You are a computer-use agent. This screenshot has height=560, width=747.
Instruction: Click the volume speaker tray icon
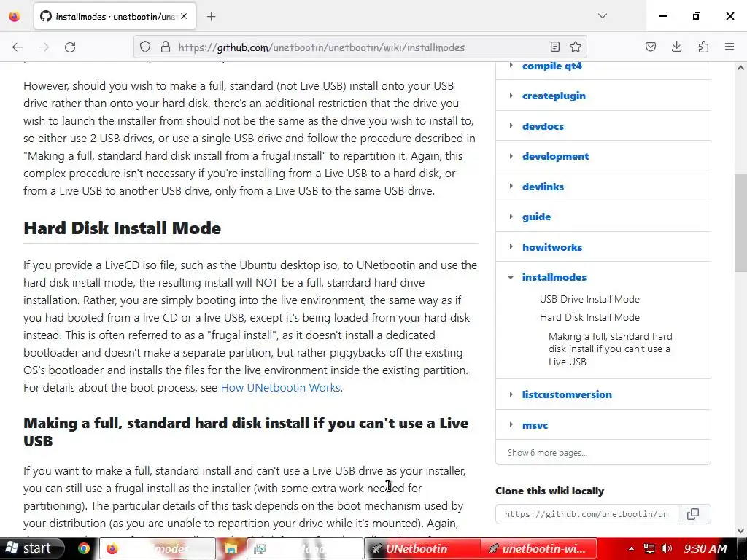click(667, 548)
